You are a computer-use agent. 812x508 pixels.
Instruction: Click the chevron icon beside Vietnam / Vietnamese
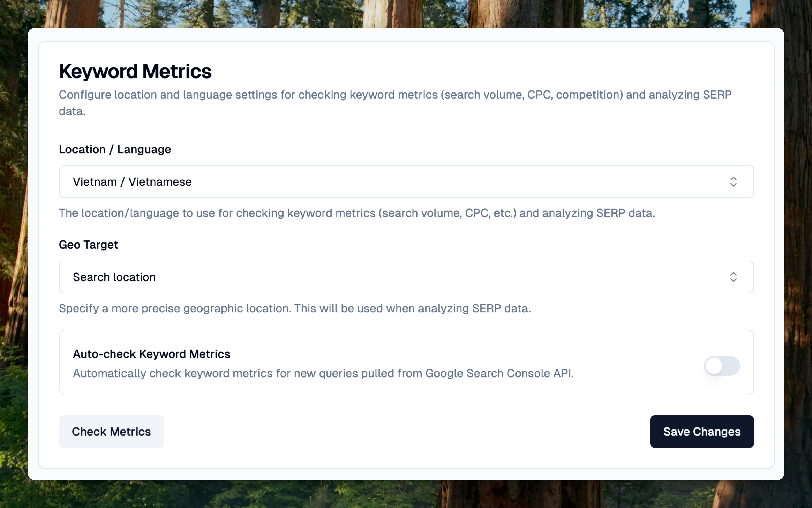(x=733, y=182)
